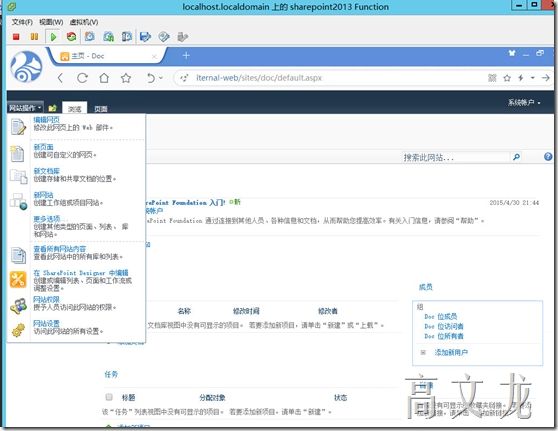Click the site permissions people icon

18,306
